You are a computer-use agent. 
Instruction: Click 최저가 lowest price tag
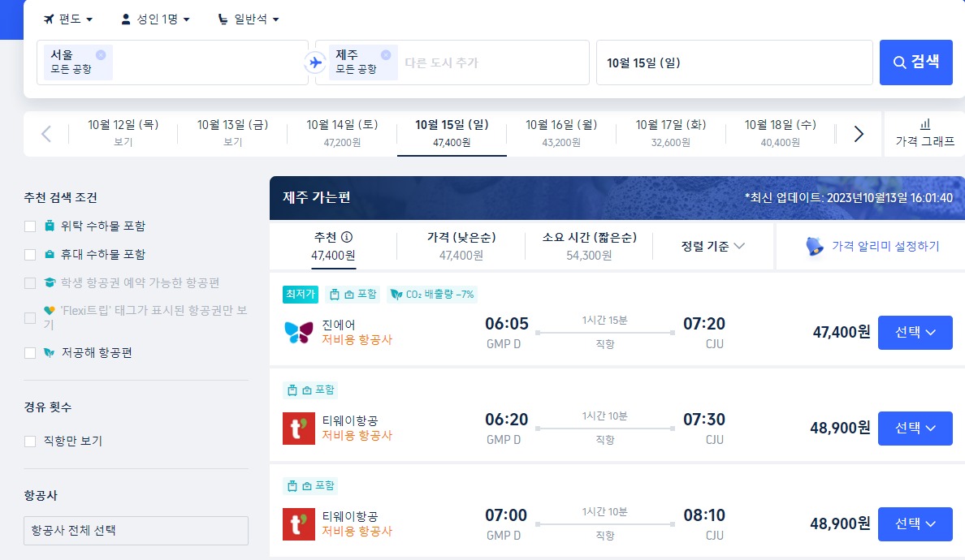[301, 295]
